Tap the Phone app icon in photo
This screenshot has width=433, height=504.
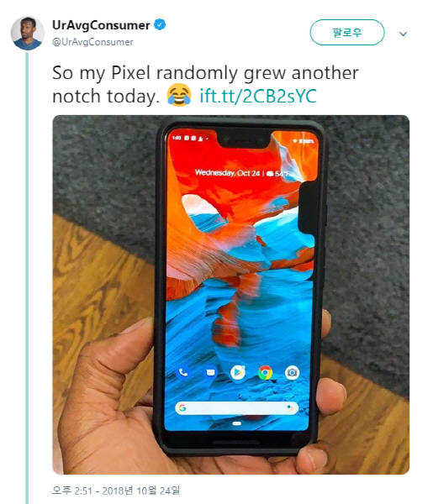click(183, 372)
